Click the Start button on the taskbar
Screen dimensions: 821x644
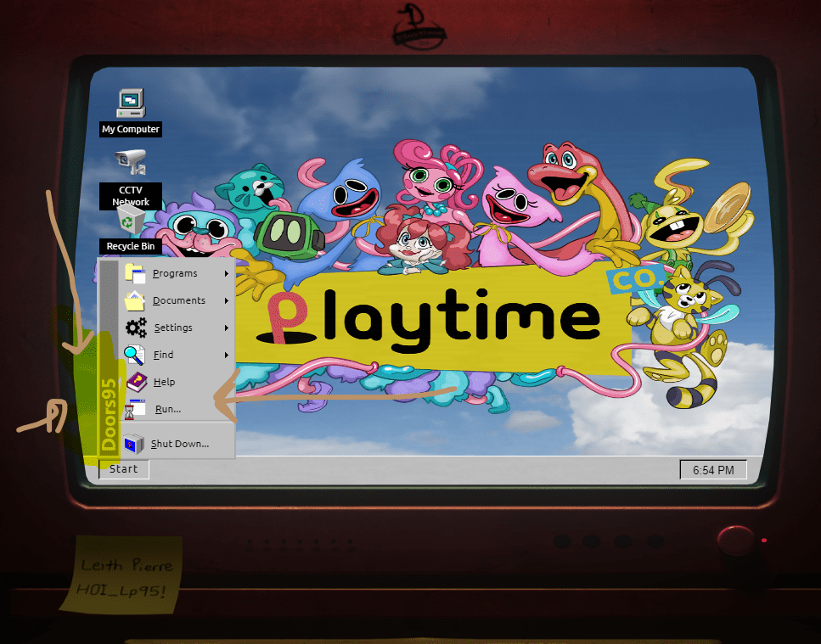point(124,469)
